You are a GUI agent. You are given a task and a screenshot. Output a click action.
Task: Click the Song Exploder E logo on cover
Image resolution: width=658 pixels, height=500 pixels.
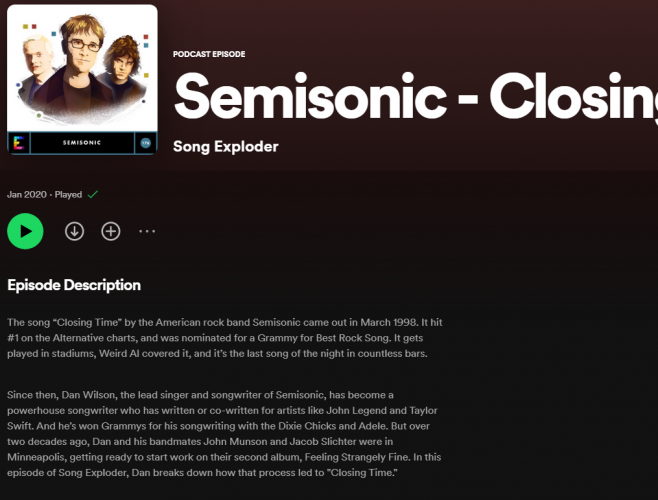click(x=19, y=143)
